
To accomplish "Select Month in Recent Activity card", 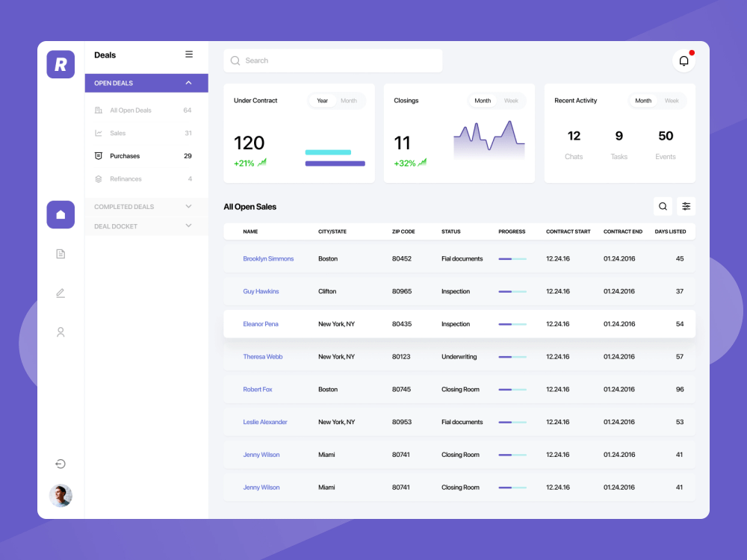I will (x=643, y=101).
